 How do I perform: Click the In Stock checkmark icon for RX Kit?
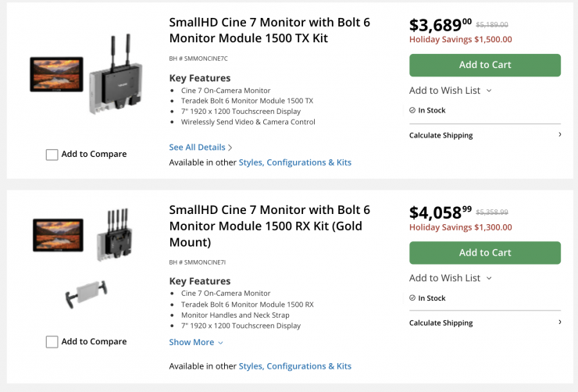412,298
